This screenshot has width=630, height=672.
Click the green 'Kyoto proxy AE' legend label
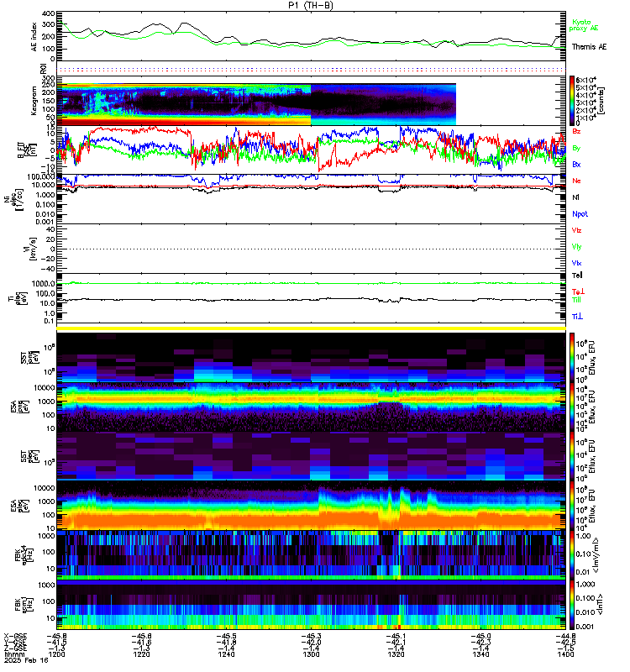coord(583,25)
